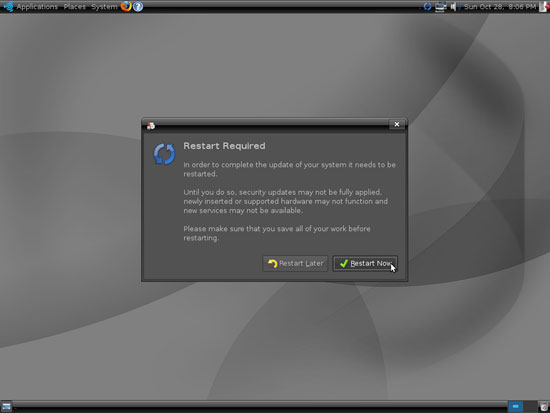Image resolution: width=550 pixels, height=413 pixels.
Task: Click the Show Desktop icon
Action: pos(6,407)
